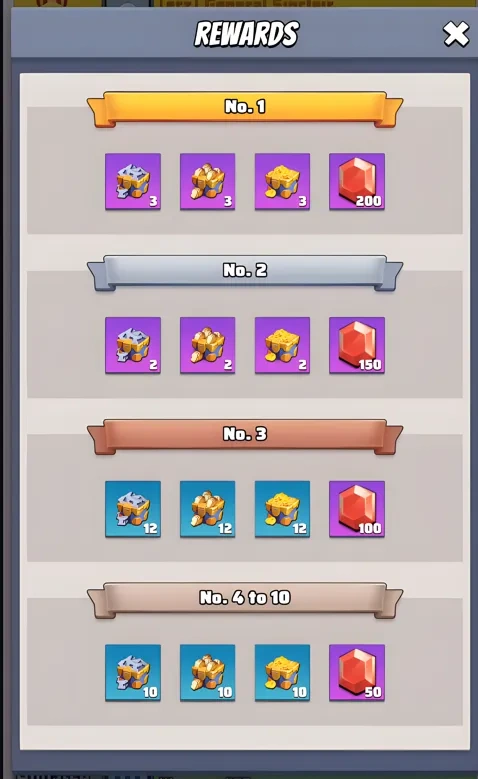
Task: Select the 100 red gems reward
Action: pyautogui.click(x=357, y=509)
